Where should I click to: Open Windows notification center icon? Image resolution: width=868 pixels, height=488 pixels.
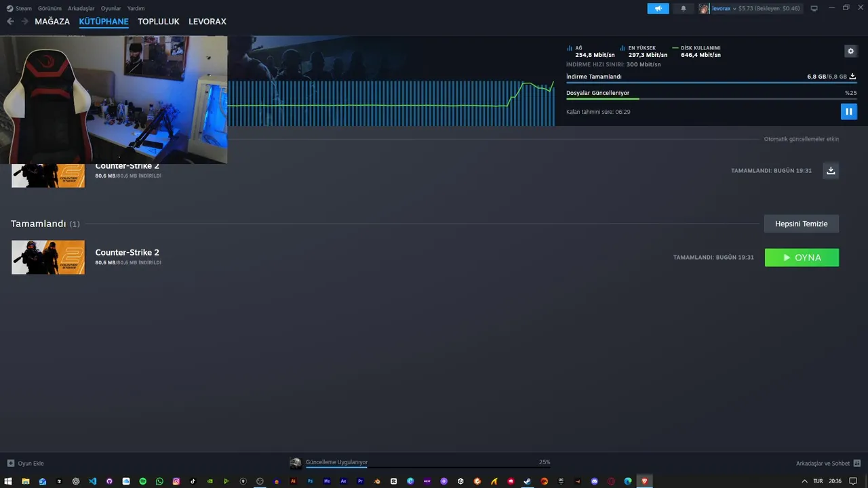[x=853, y=481]
